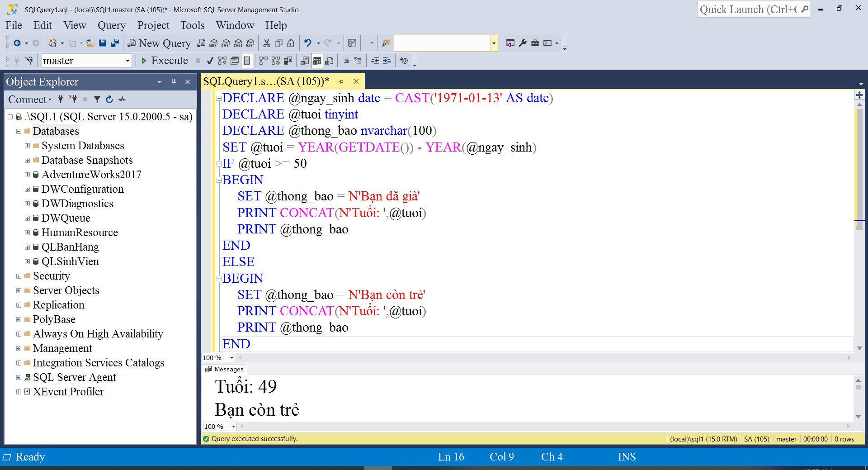868x470 pixels.
Task: Toggle Results to Grid mode
Action: click(317, 61)
